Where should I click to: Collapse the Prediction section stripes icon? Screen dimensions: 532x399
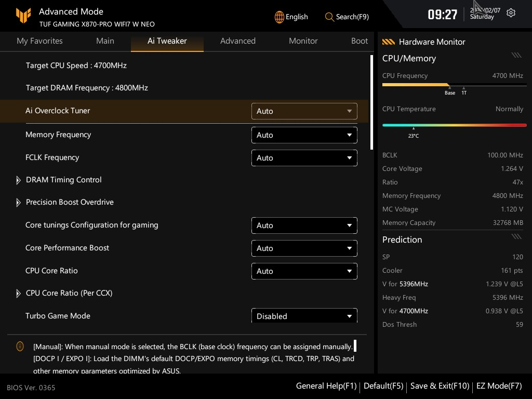(516, 236)
